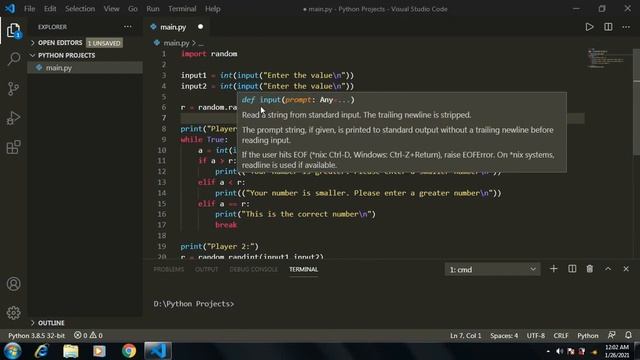This screenshot has width=640, height=360.
Task: Show hidden system tray icons
Action: click(548, 351)
